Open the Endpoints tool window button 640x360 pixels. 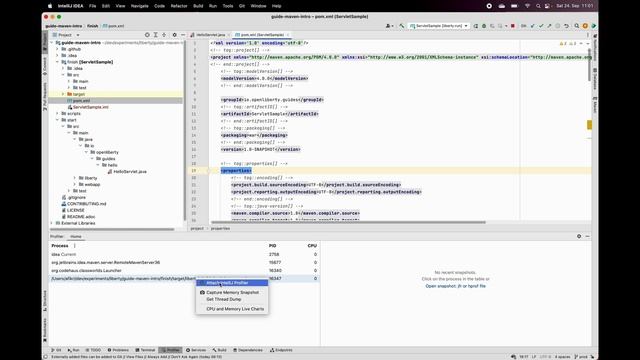(281, 350)
